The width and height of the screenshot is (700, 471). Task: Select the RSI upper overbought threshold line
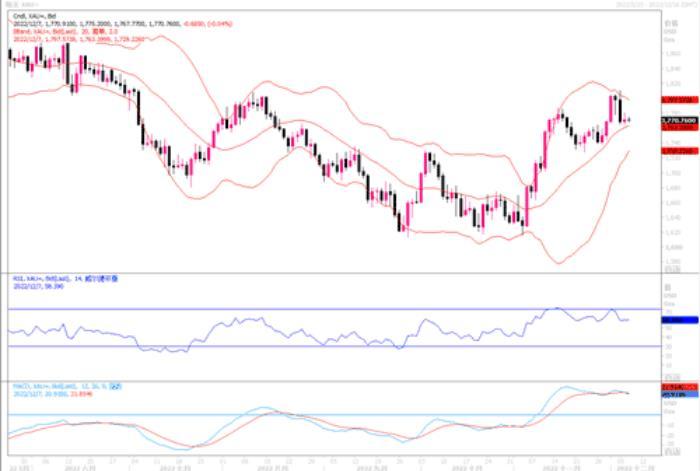click(x=300, y=309)
